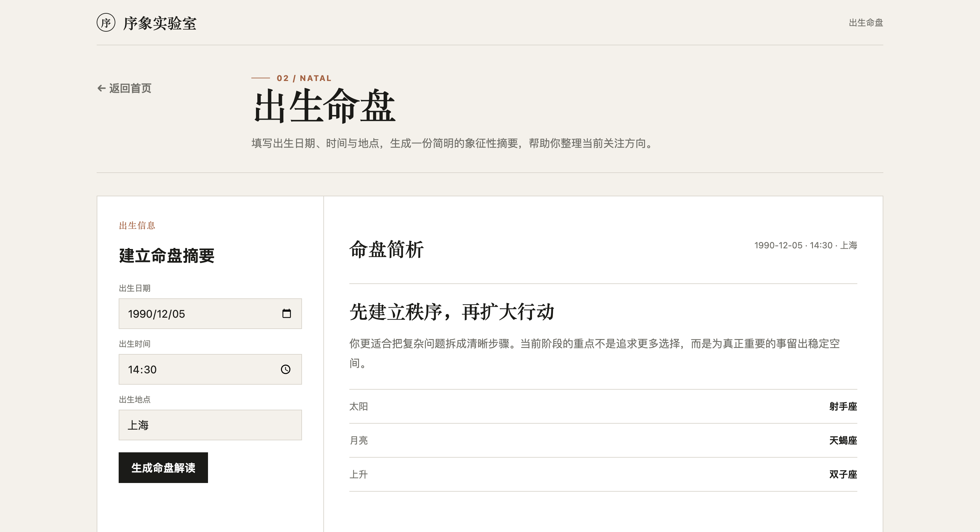This screenshot has height=532, width=980.
Task: Click the 射手座 value
Action: (x=843, y=406)
